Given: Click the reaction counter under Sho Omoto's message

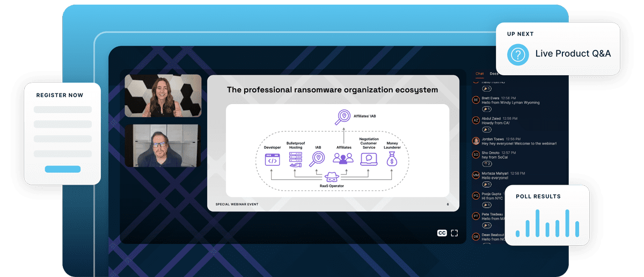Looking at the screenshot, I should point(487,164).
